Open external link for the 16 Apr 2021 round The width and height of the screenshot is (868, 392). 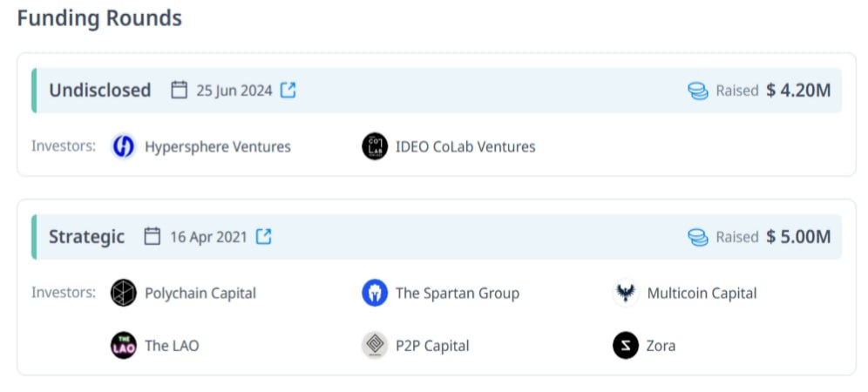(263, 236)
